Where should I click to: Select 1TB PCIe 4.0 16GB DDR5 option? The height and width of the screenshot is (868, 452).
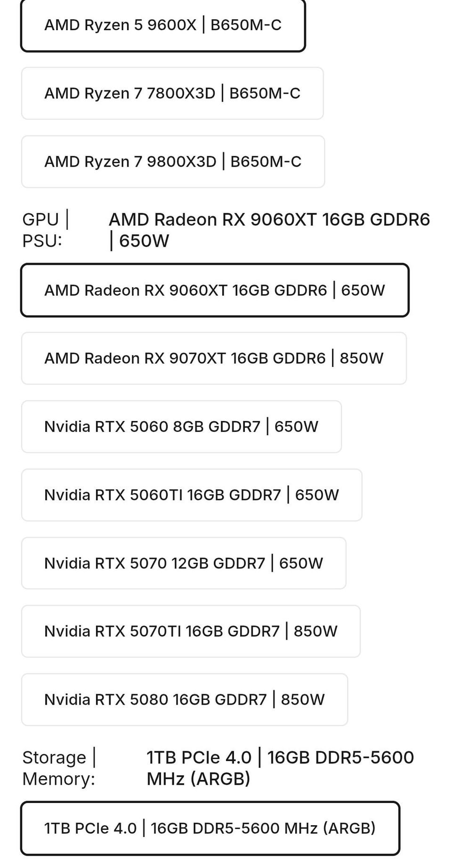coord(210,828)
